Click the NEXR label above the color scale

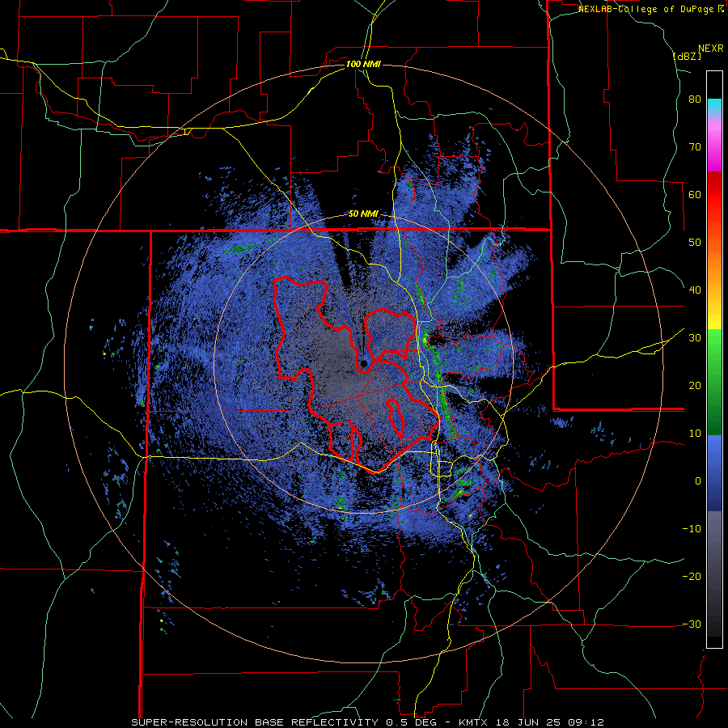[710, 49]
